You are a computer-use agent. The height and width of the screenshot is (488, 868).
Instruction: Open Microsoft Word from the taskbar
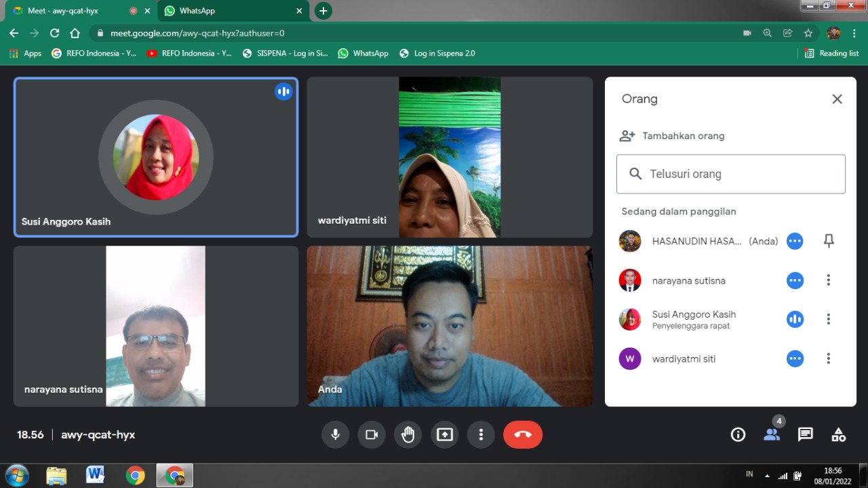pyautogui.click(x=96, y=475)
